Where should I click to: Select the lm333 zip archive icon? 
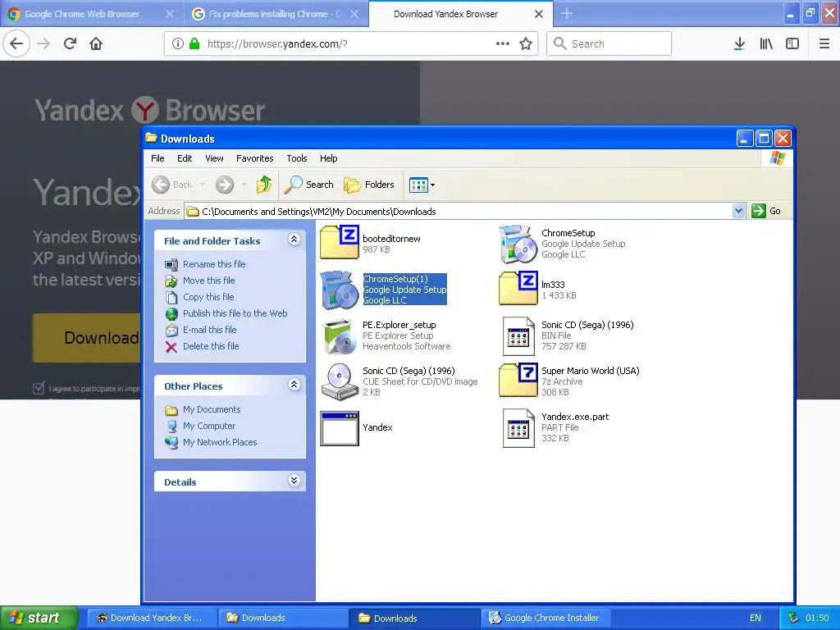[x=518, y=288]
